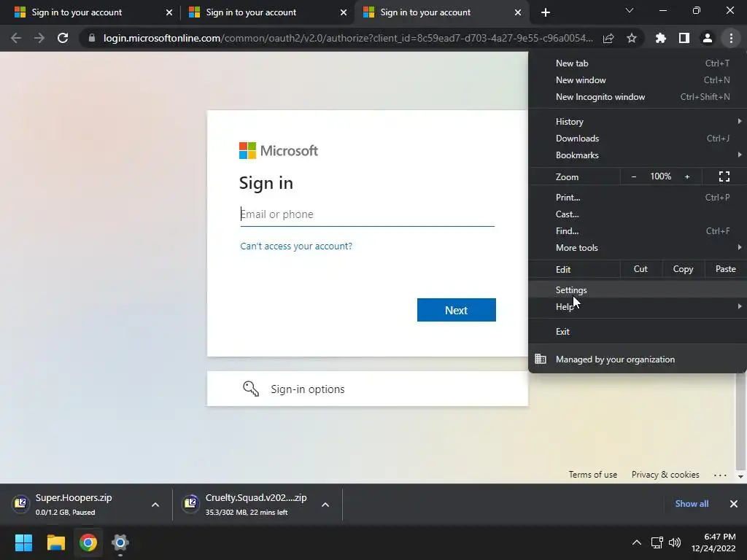Expand the Help submenu
The width and height of the screenshot is (747, 560).
(x=638, y=307)
